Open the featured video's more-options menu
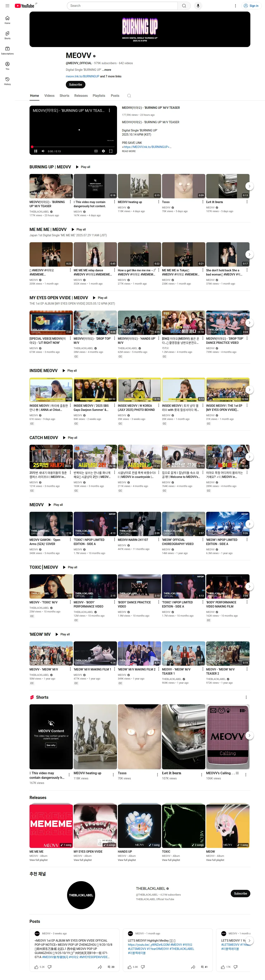The width and height of the screenshot is (265, 980). (x=109, y=110)
